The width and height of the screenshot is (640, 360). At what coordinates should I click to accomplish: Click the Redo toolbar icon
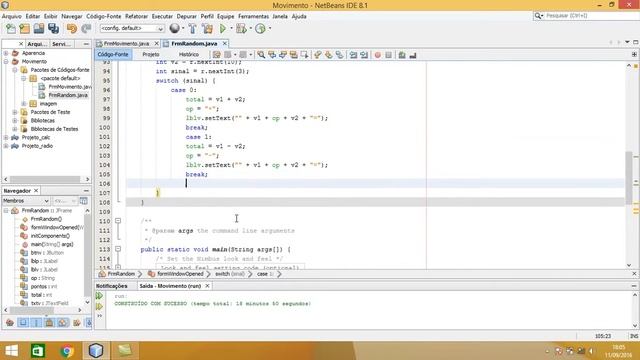[x=86, y=29]
